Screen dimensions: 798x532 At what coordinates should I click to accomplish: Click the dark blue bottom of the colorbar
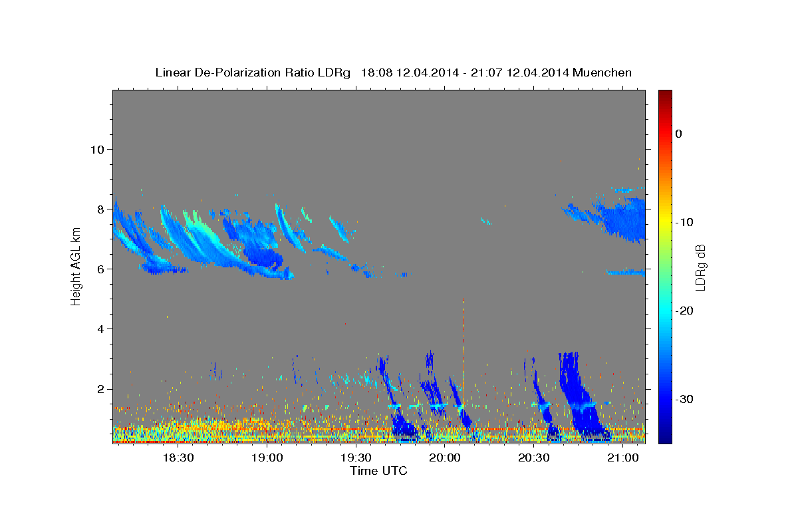tap(665, 436)
